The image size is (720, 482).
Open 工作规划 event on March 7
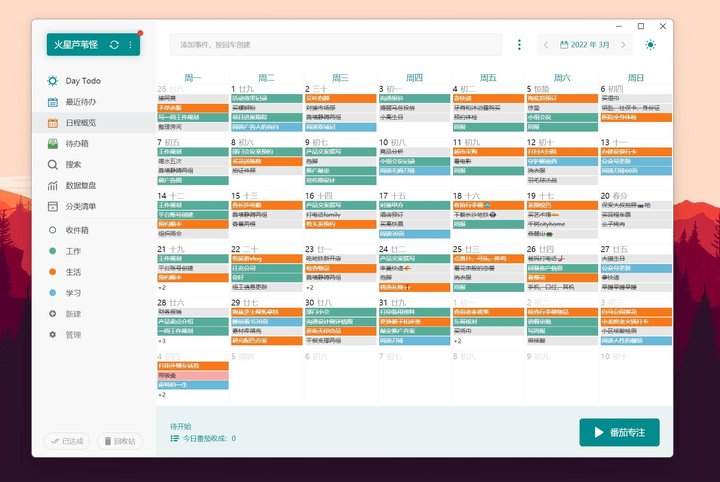193,151
